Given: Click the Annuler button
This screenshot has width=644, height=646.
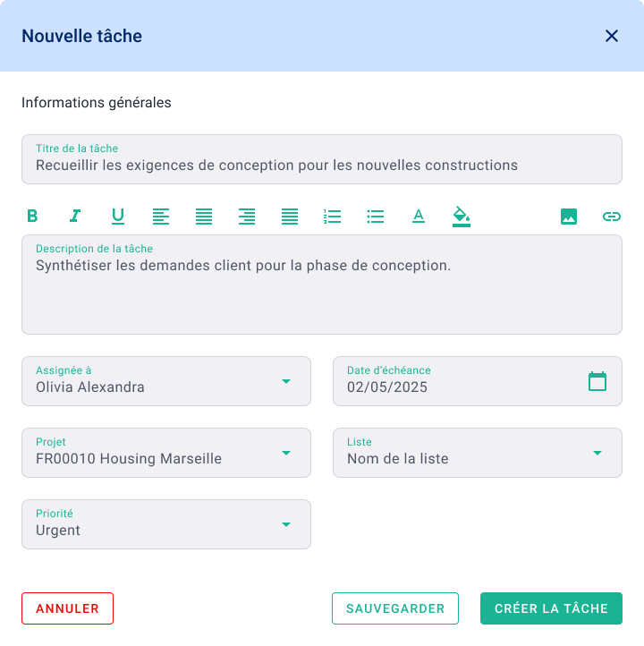Looking at the screenshot, I should pyautogui.click(x=67, y=608).
